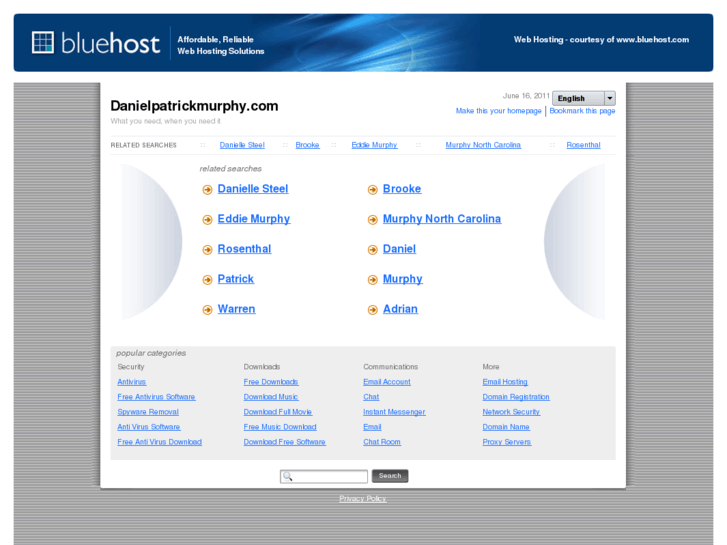Open Murphy North Carolina in top searches bar

click(483, 145)
